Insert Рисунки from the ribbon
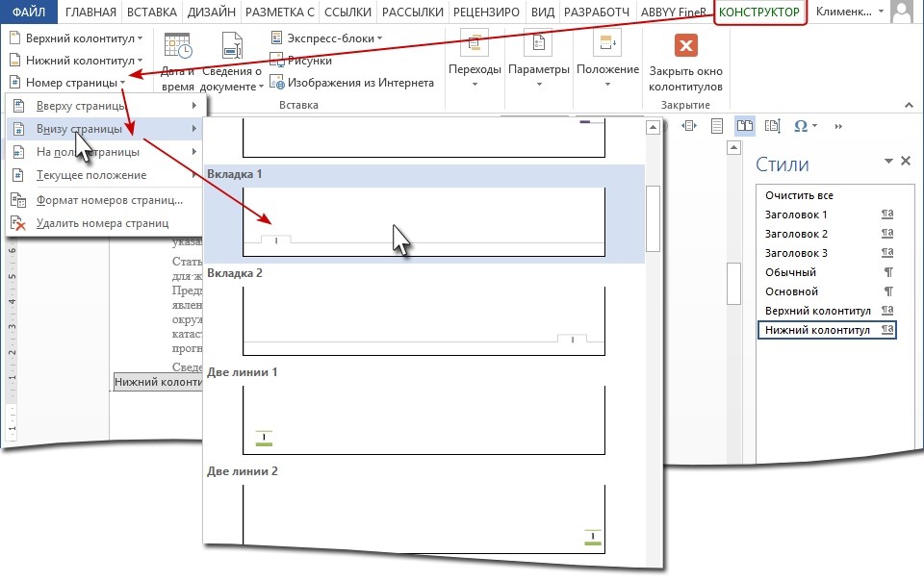 click(300, 60)
